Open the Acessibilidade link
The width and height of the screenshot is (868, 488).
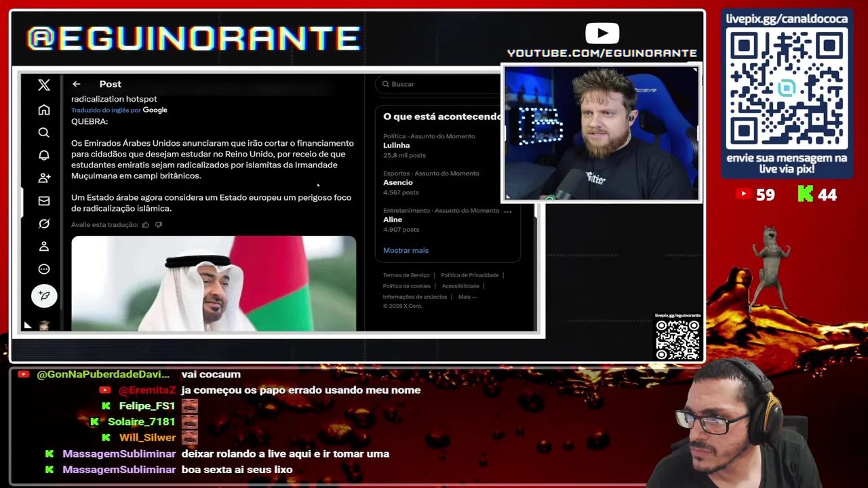pyautogui.click(x=460, y=286)
